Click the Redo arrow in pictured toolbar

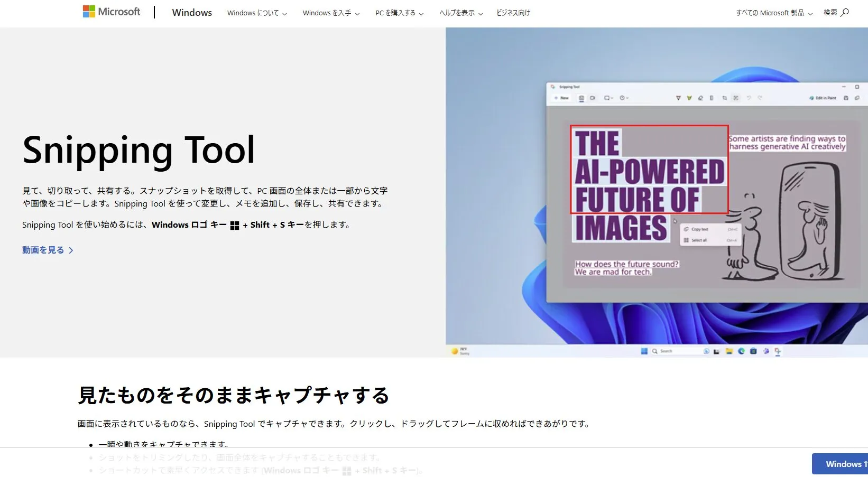(760, 98)
